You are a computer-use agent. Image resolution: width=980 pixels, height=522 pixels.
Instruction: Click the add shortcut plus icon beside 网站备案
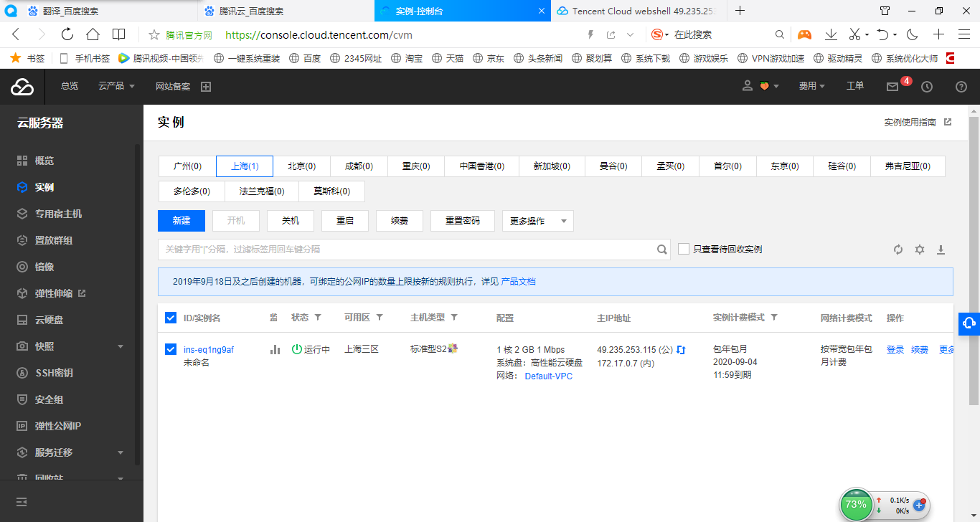point(206,87)
